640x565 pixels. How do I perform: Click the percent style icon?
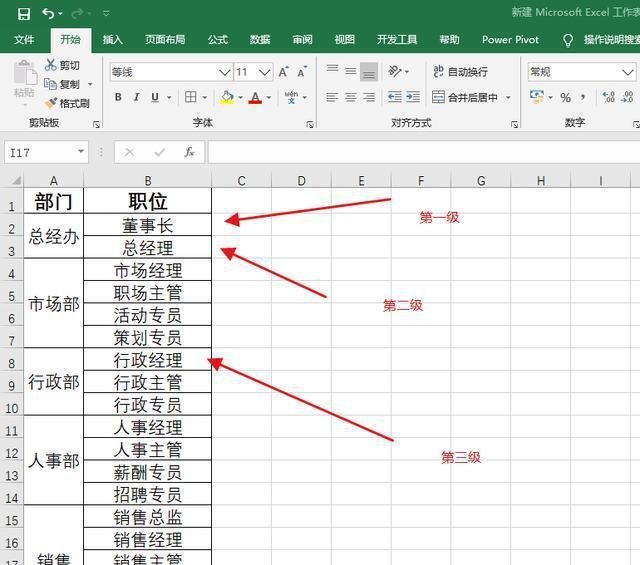(565, 97)
